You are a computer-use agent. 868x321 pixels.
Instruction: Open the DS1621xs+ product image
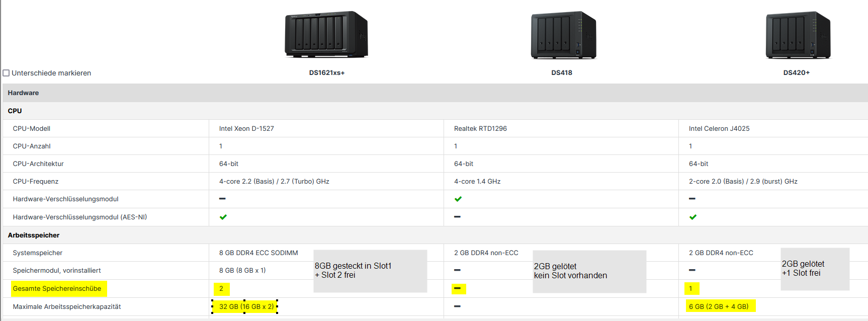(x=326, y=34)
